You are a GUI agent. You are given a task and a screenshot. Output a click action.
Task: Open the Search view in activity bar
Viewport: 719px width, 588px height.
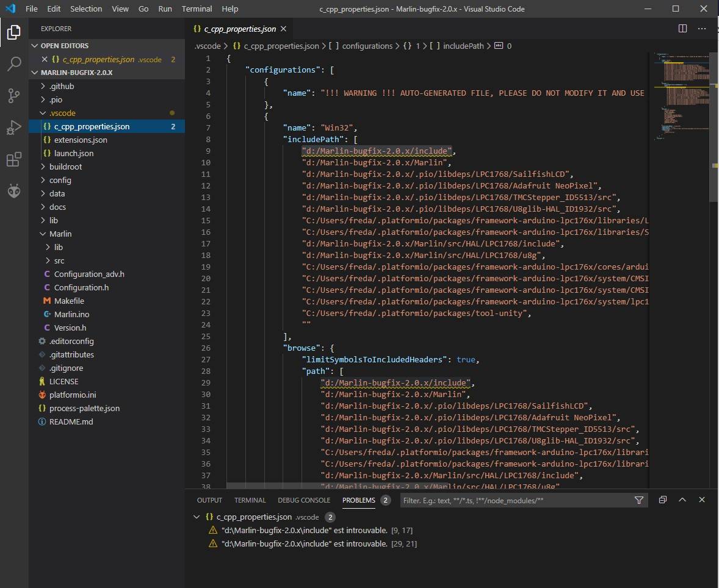click(x=13, y=63)
